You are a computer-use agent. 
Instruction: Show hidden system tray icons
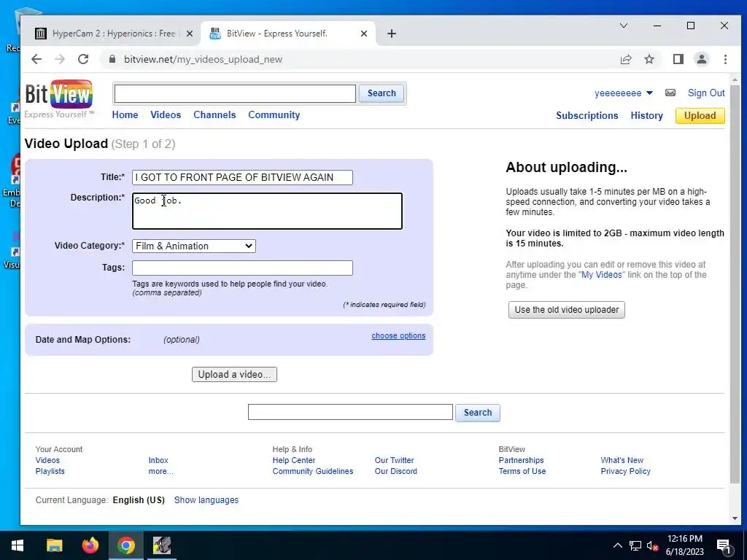[617, 545]
